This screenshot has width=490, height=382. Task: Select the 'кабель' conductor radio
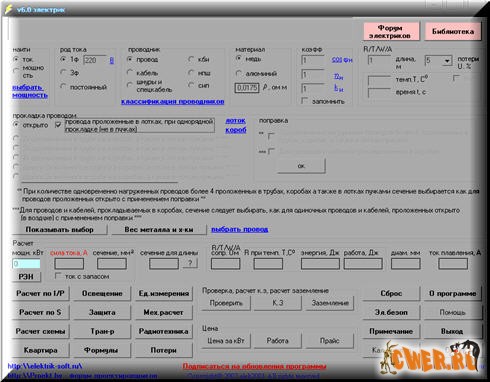(x=130, y=73)
